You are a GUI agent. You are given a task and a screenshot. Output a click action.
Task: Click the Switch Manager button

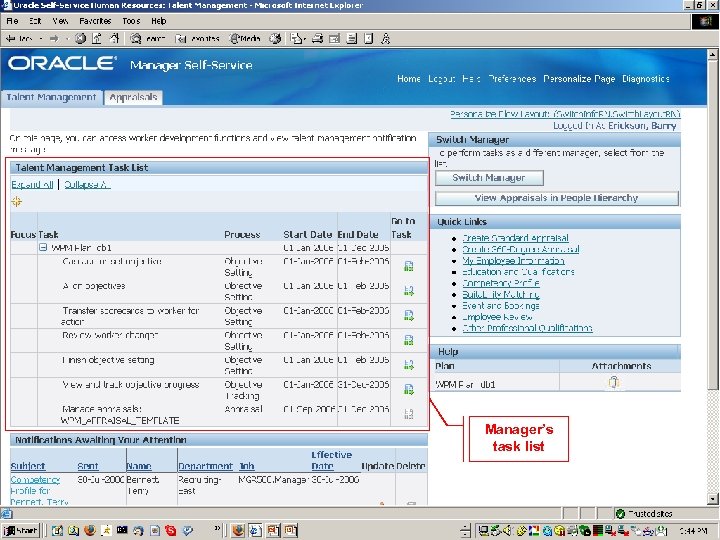(x=489, y=178)
